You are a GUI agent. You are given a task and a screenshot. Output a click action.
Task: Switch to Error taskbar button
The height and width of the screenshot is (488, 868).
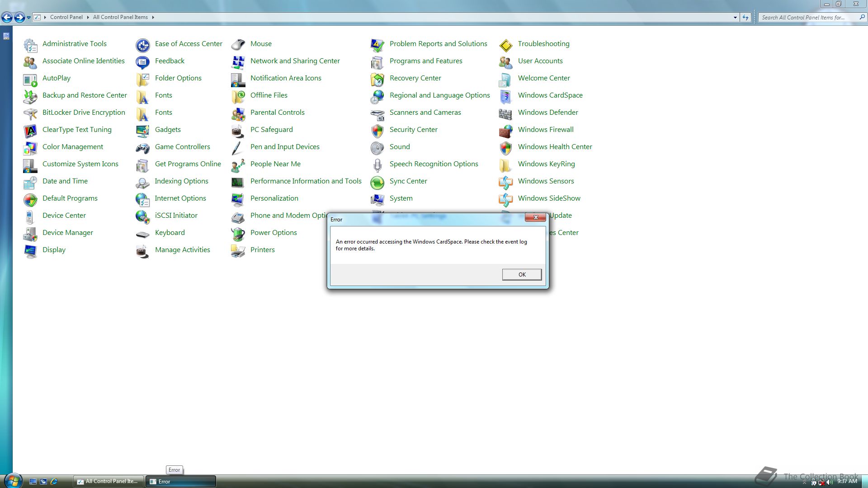[x=181, y=481]
